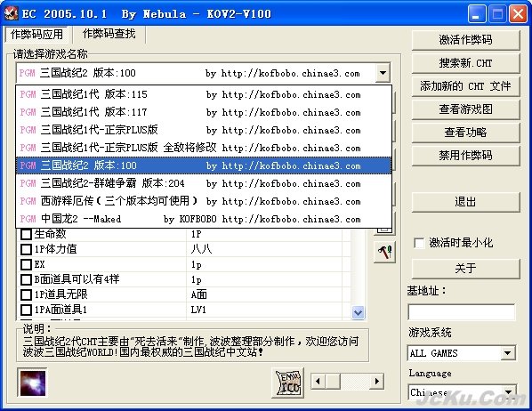The height and width of the screenshot is (411, 532).
Task: Select the 作弊码应用 tab
Action: [x=36, y=35]
